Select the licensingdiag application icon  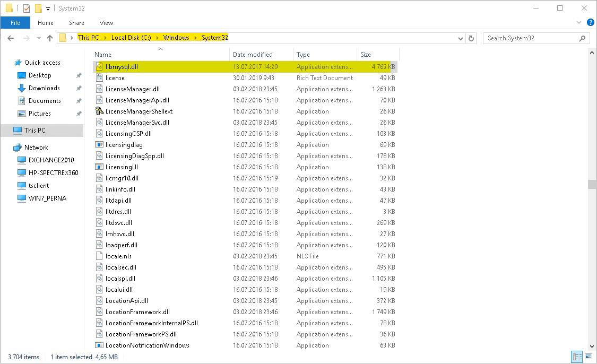[x=99, y=145]
